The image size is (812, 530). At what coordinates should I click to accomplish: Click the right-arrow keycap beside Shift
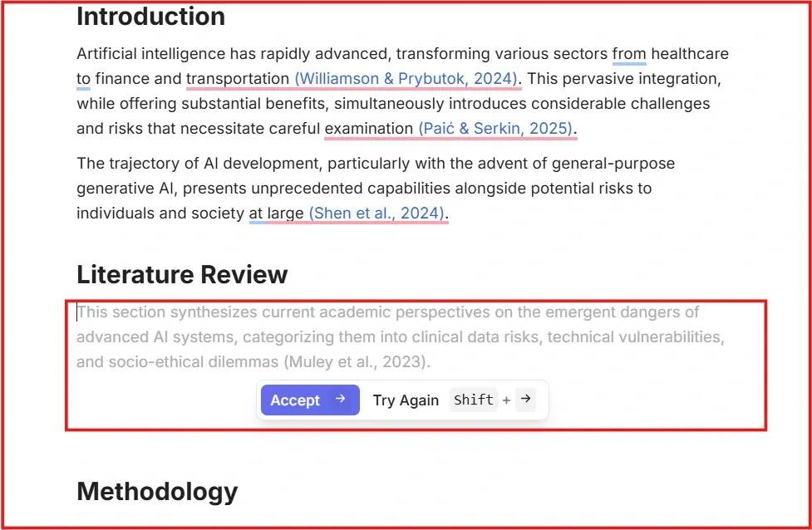tap(525, 400)
